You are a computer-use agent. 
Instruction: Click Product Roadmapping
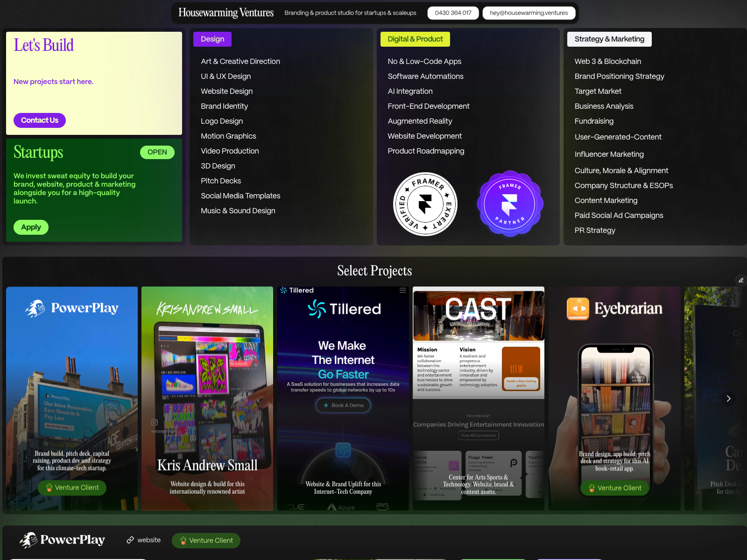pos(426,151)
